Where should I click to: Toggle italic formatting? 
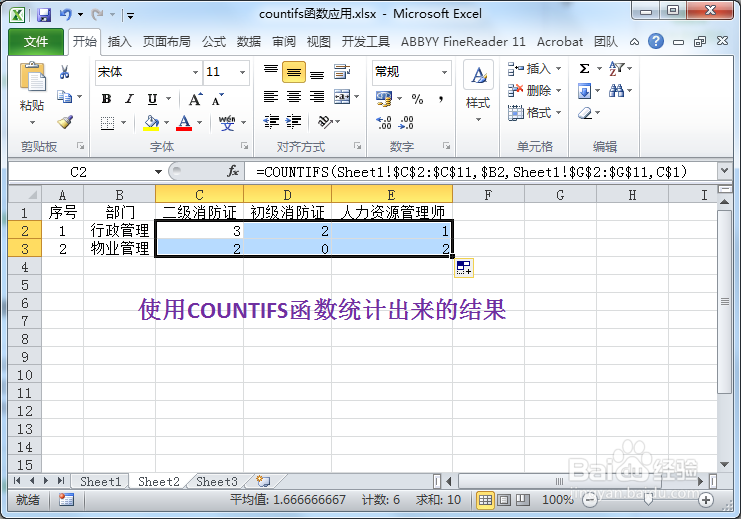point(129,99)
